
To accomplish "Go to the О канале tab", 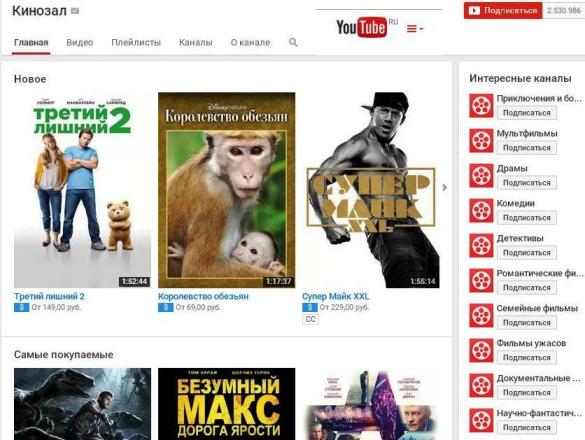I will [250, 43].
